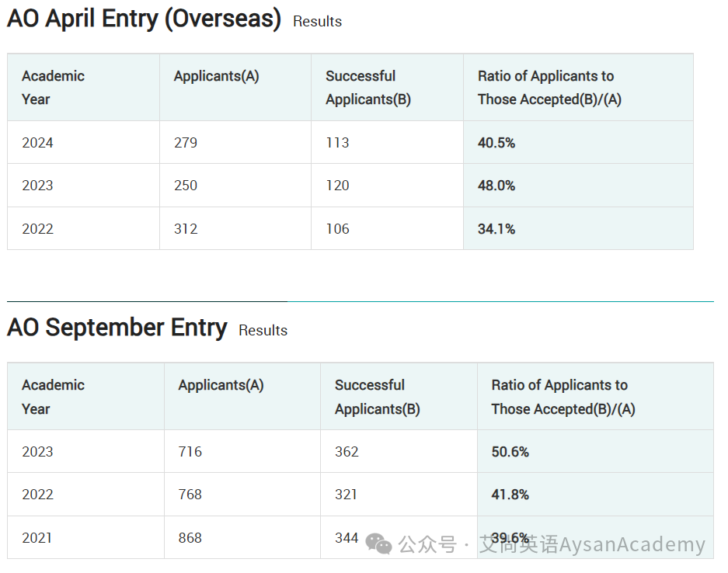Image resolution: width=728 pixels, height=573 pixels.
Task: Click the 2024 academic year cell
Action: pyautogui.click(x=84, y=142)
